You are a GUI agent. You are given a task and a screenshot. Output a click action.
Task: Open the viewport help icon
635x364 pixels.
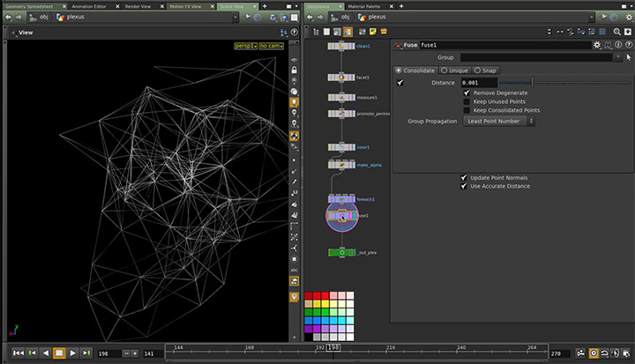coord(295,33)
